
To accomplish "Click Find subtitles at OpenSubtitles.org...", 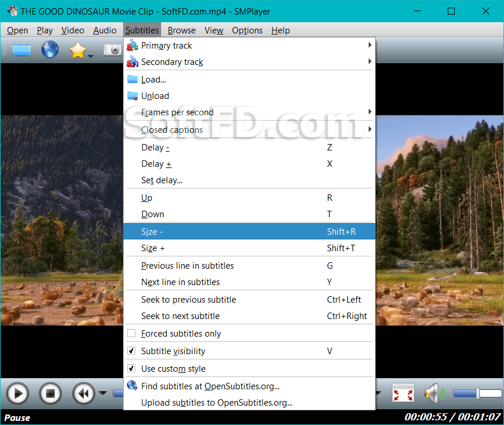I will (x=250, y=386).
